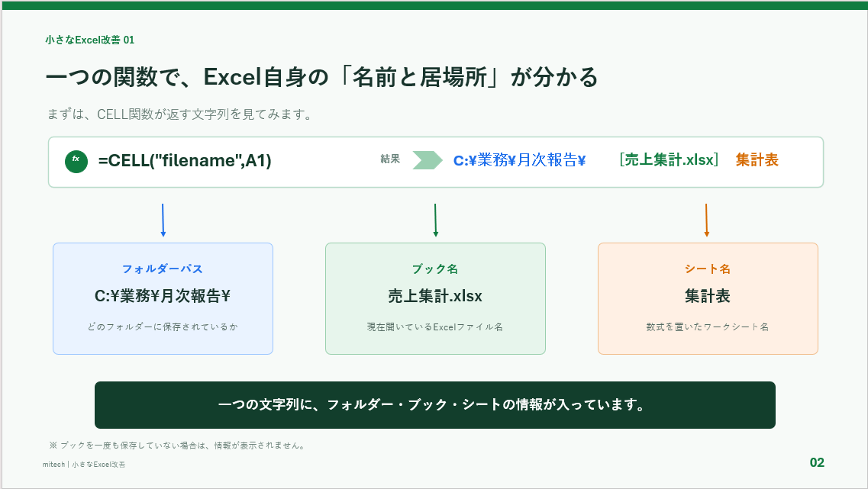Click the green downward arrow above ブック名
Viewport: 868px width, 489px height.
pyautogui.click(x=436, y=220)
